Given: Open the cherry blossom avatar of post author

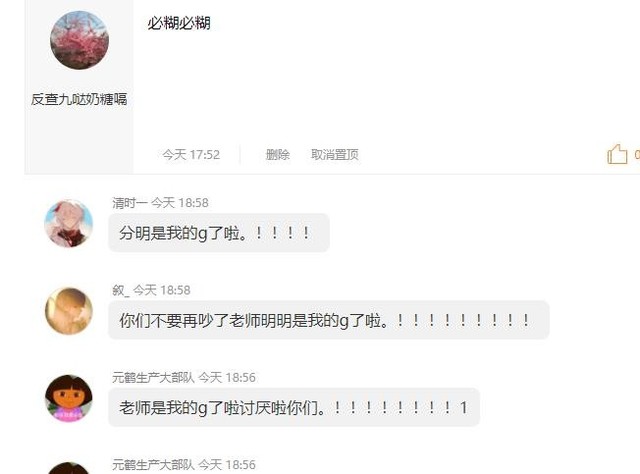Looking at the screenshot, I should tap(80, 40).
